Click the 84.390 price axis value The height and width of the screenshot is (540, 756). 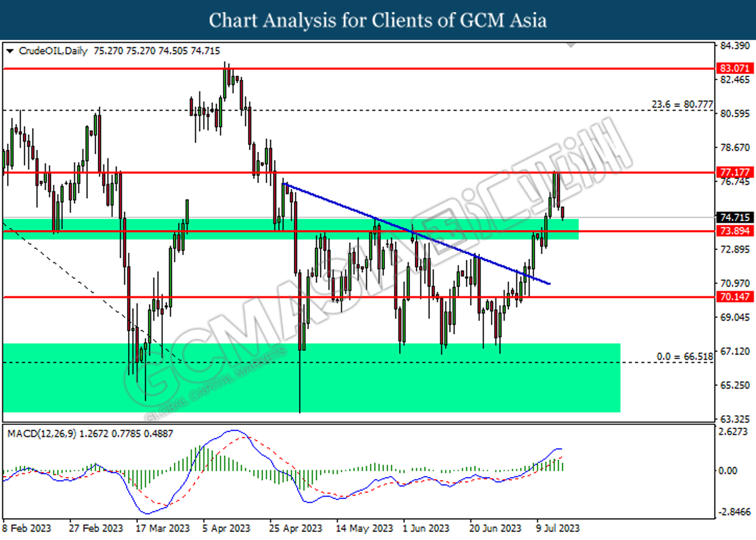[x=735, y=46]
